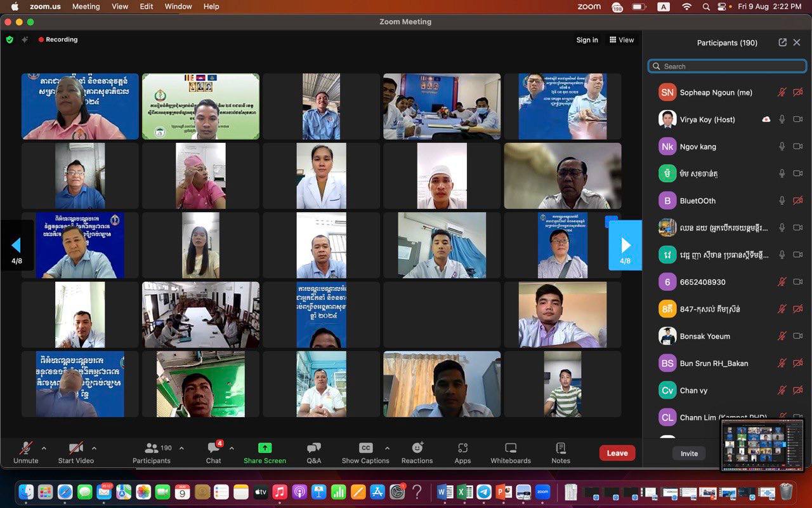The width and height of the screenshot is (812, 508).
Task: Expand video options caret next to Start Video
Action: [x=95, y=448]
